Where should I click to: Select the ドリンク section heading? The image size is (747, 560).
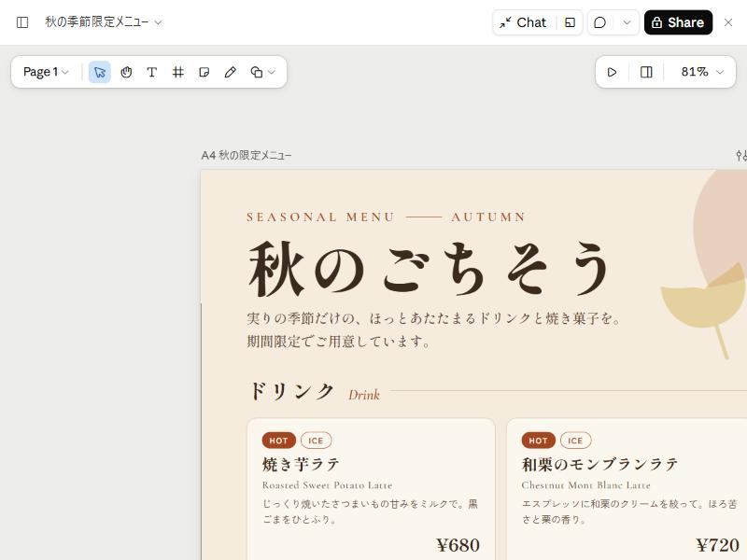pyautogui.click(x=291, y=391)
